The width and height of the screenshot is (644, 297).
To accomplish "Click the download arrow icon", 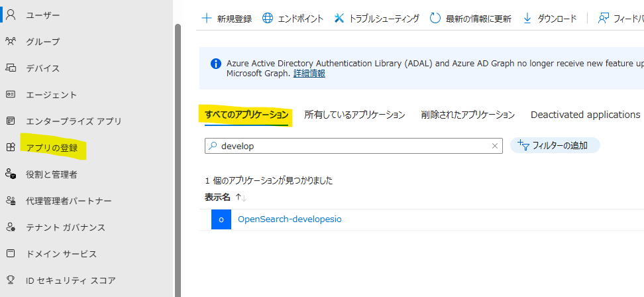I will (x=527, y=19).
